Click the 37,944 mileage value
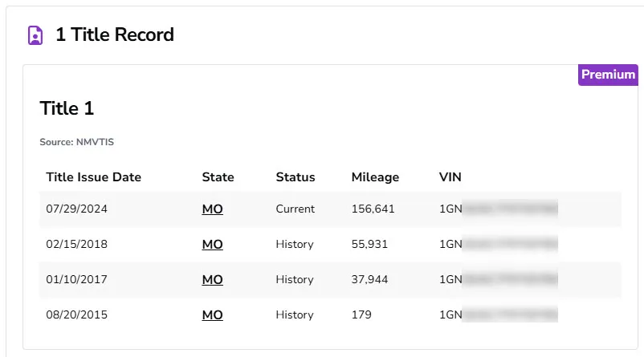Image resolution: width=644 pixels, height=357 pixels. point(369,279)
